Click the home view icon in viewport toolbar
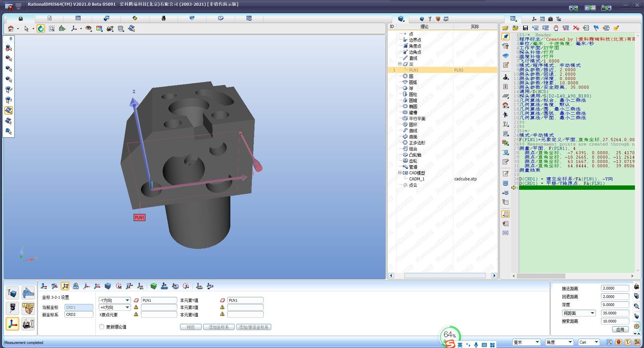Screen dimensions: 644x348 (x=11, y=29)
